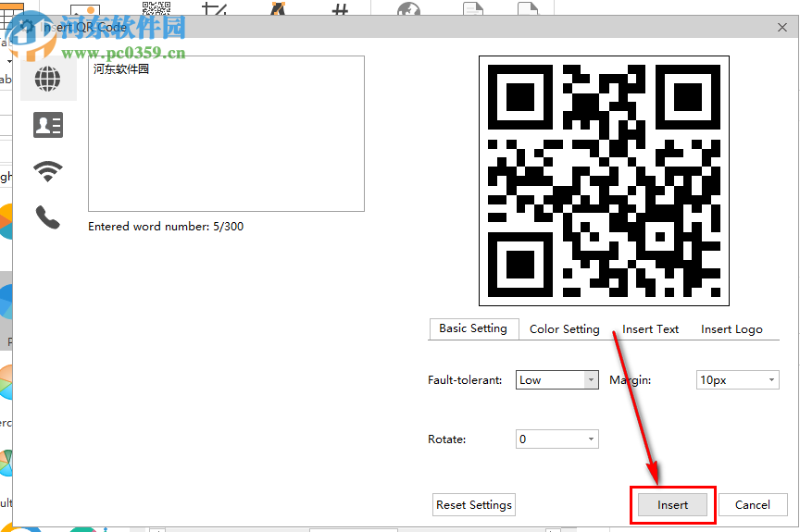This screenshot has width=800, height=532.
Task: Switch to the Basic Setting tab
Action: pos(473,328)
